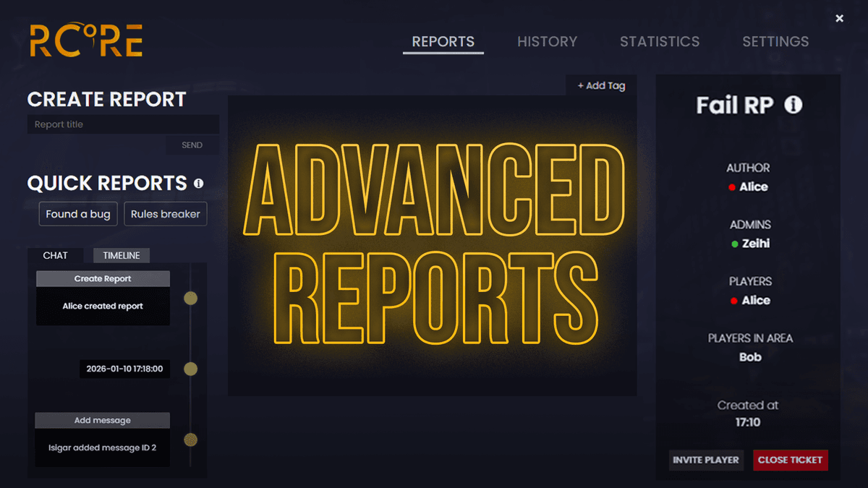The image size is (868, 488).
Task: Click the Add Tag button
Action: 601,85
